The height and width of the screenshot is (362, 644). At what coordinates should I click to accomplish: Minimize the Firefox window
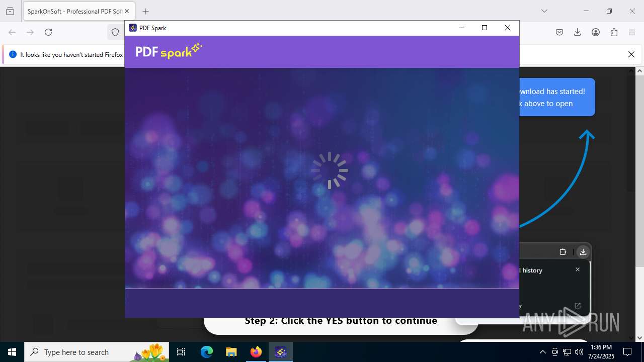[x=586, y=11]
